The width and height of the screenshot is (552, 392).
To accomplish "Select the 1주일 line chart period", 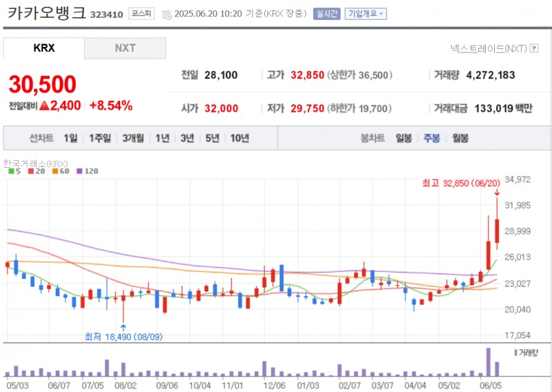I will click(100, 138).
